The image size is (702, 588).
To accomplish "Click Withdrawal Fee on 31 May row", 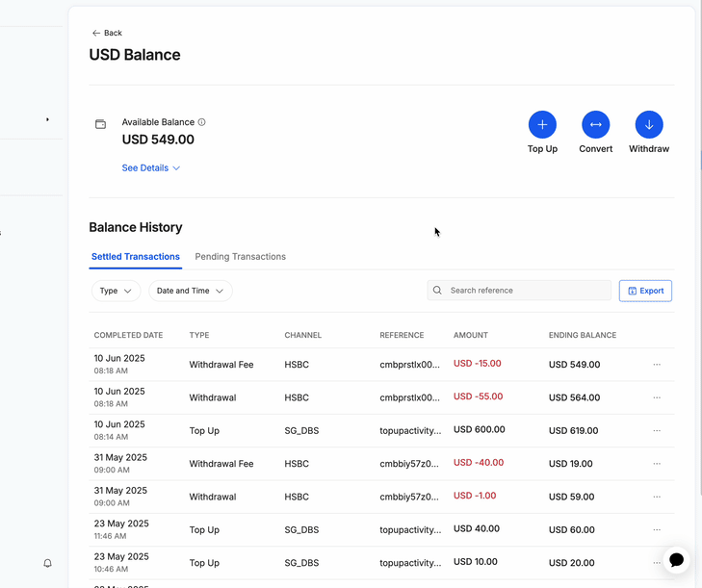I will coord(221,464).
